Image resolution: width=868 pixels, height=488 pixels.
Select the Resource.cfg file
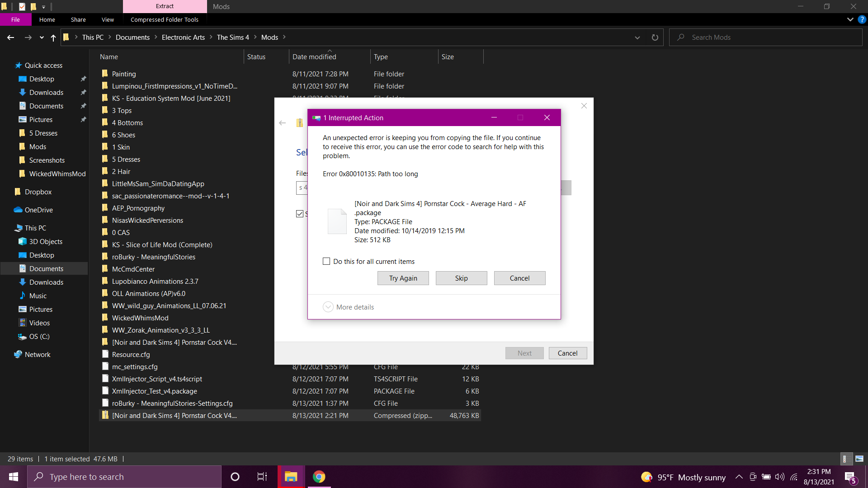pyautogui.click(x=131, y=355)
